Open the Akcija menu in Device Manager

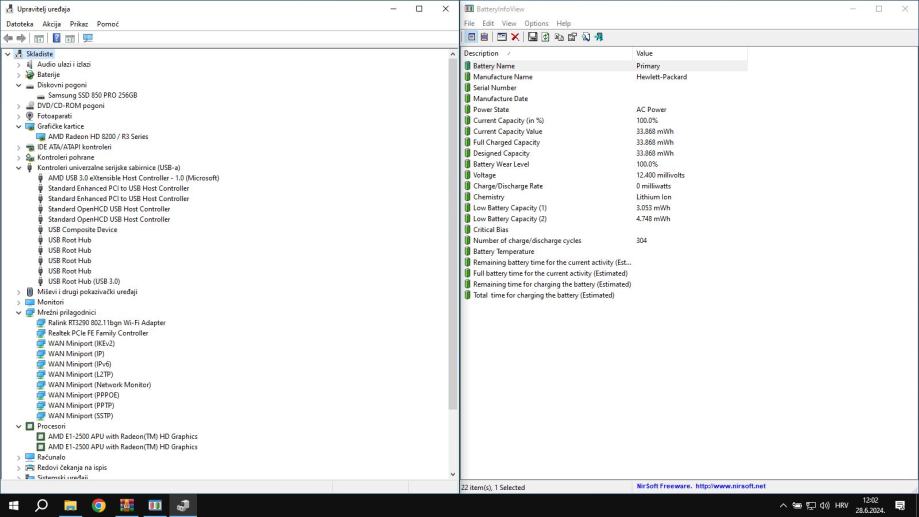click(51, 23)
